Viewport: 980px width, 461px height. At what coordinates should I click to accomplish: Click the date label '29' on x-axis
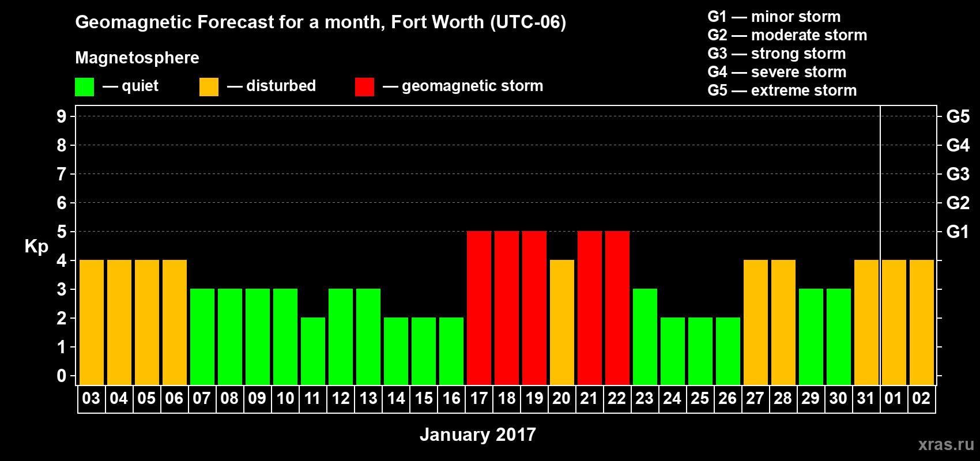coord(811,399)
